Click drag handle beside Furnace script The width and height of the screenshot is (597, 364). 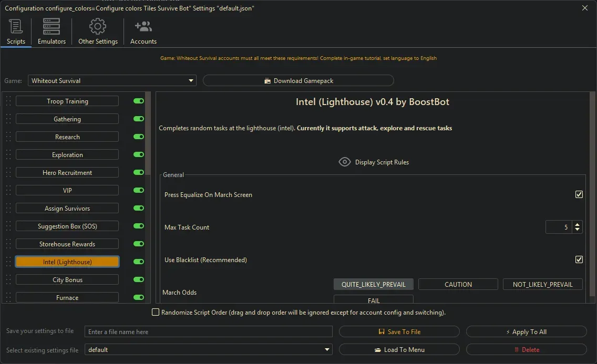click(8, 298)
